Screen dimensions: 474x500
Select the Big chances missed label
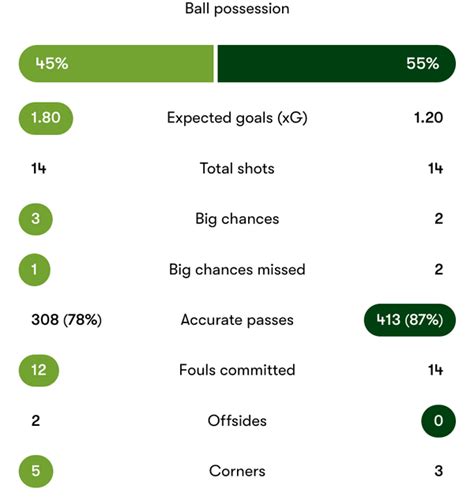[x=237, y=270]
